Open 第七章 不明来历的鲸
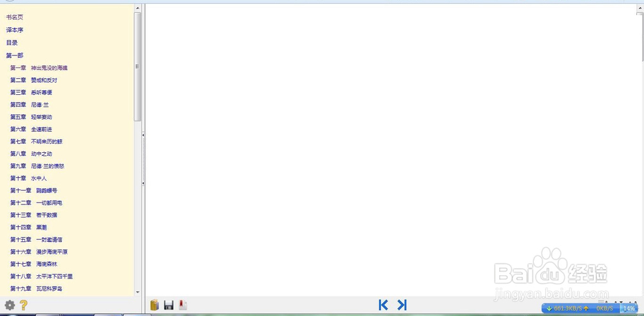 click(37, 141)
